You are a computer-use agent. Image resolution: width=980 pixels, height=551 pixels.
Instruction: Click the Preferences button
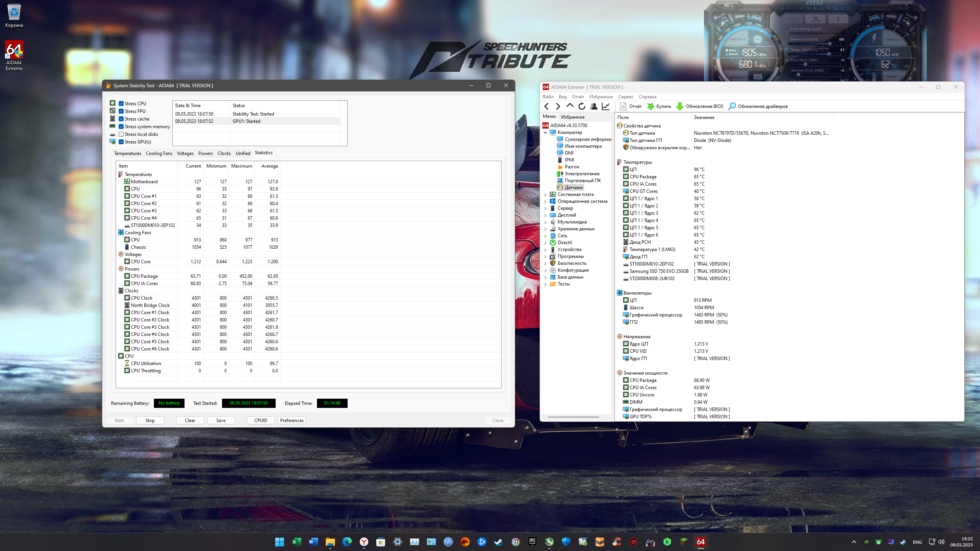pyautogui.click(x=292, y=420)
